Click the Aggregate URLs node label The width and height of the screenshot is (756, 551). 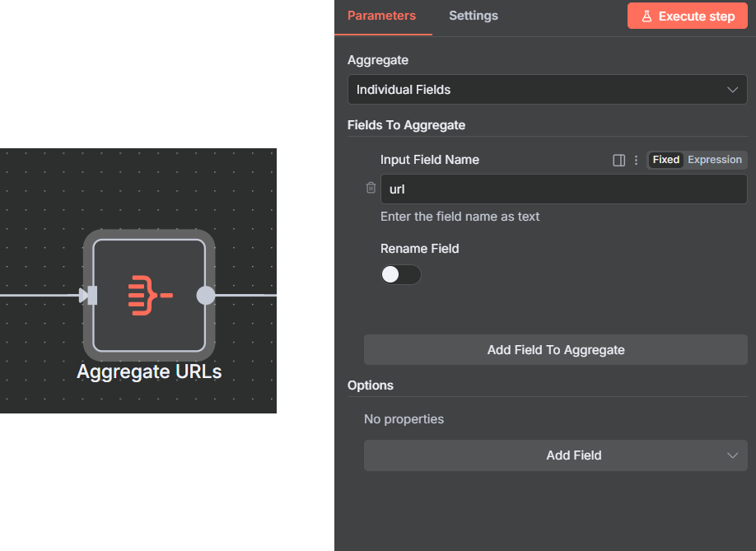click(149, 372)
